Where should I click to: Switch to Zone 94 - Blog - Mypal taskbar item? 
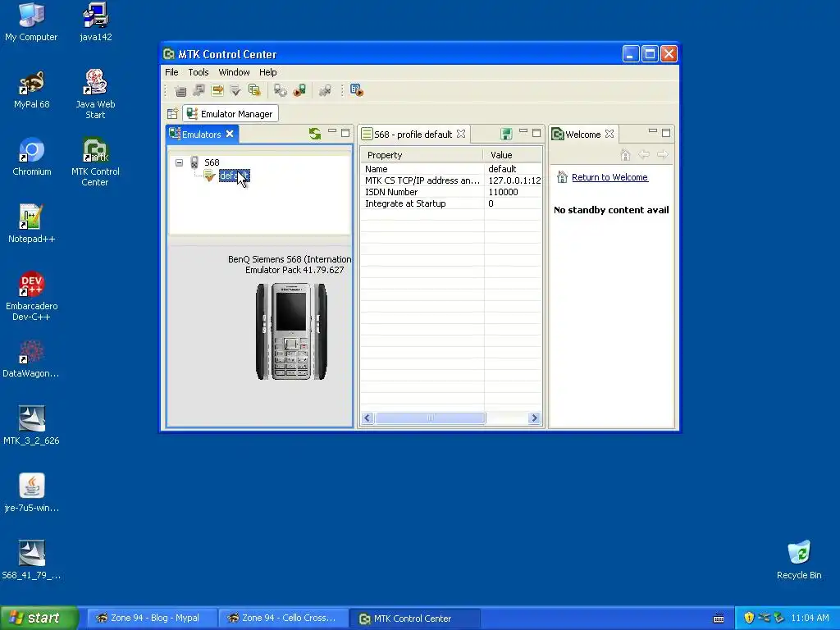point(152,619)
